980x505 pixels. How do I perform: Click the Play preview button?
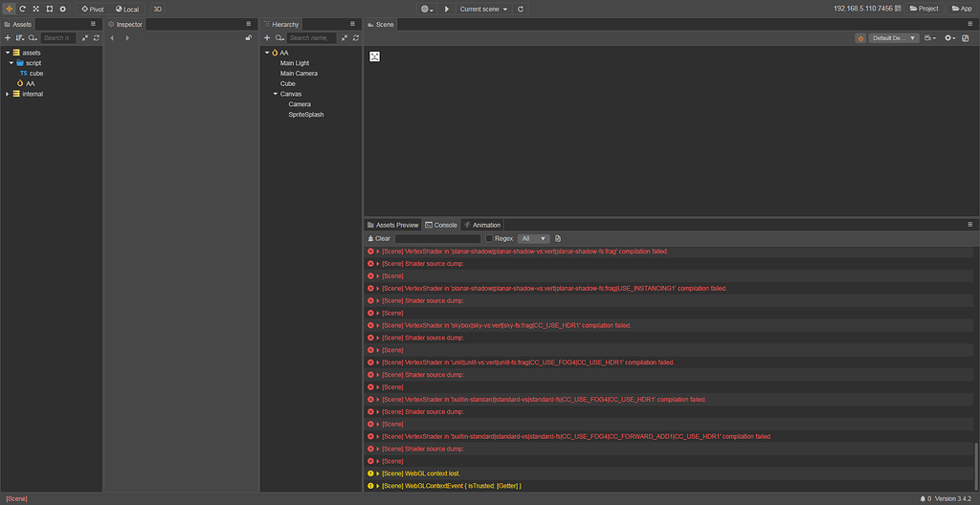click(446, 9)
